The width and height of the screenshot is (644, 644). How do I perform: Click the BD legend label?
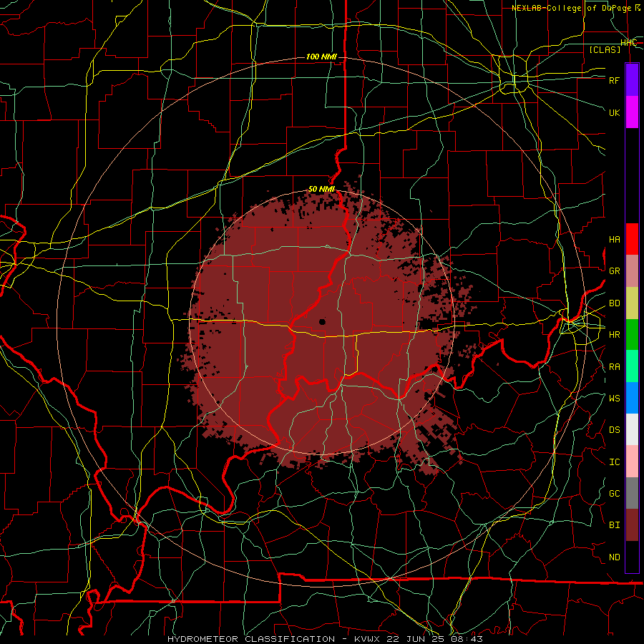[x=614, y=303]
